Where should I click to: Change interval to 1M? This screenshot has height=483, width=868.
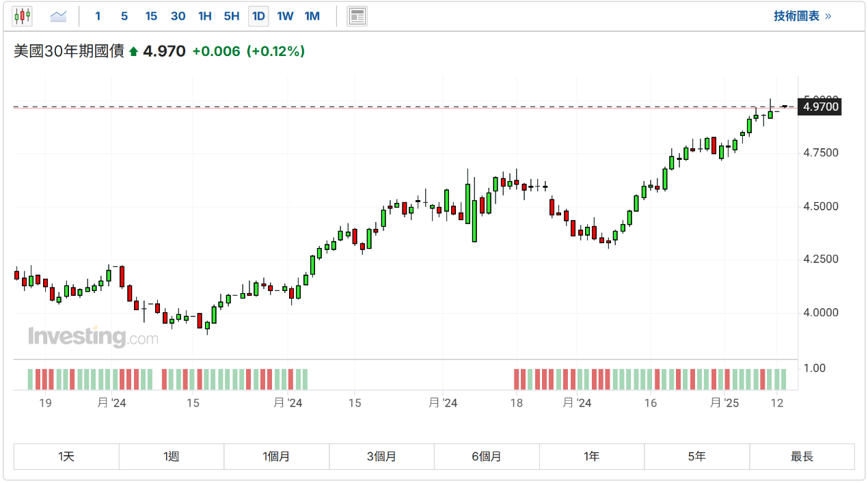coord(312,16)
